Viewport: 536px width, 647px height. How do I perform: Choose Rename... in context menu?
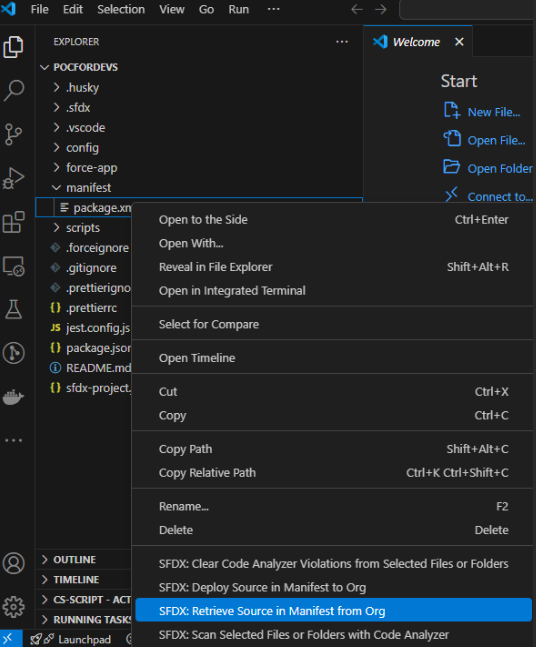tap(333, 507)
